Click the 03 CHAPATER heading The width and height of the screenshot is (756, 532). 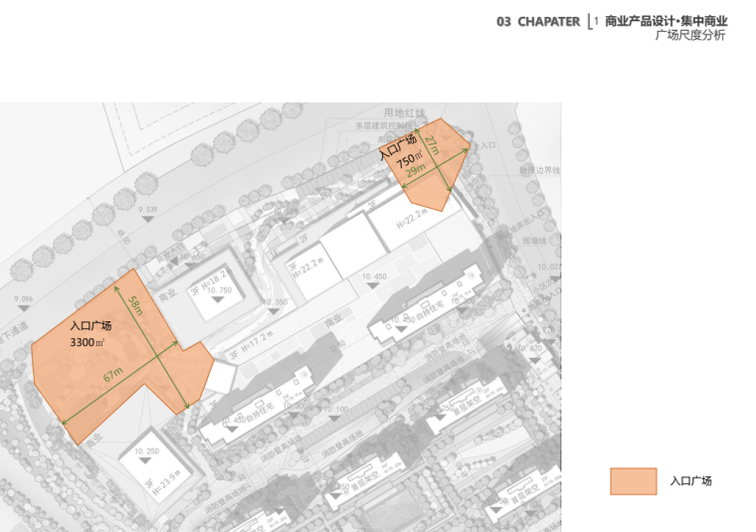coord(537,21)
